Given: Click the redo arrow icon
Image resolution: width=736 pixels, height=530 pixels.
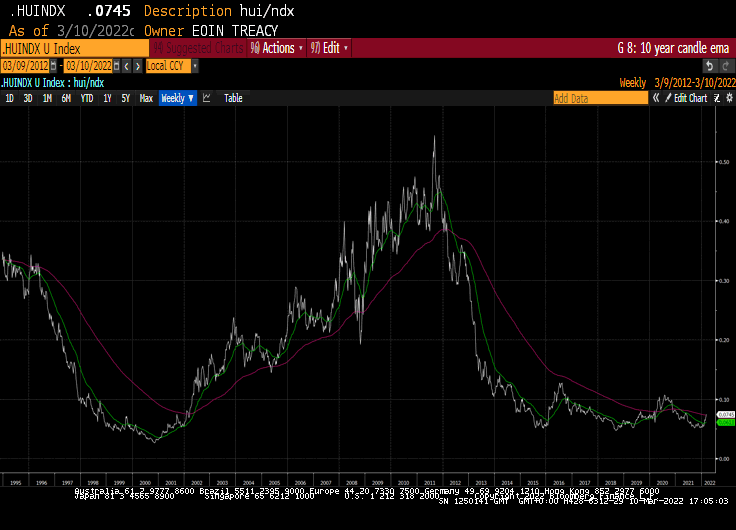Looking at the screenshot, I should [726, 66].
